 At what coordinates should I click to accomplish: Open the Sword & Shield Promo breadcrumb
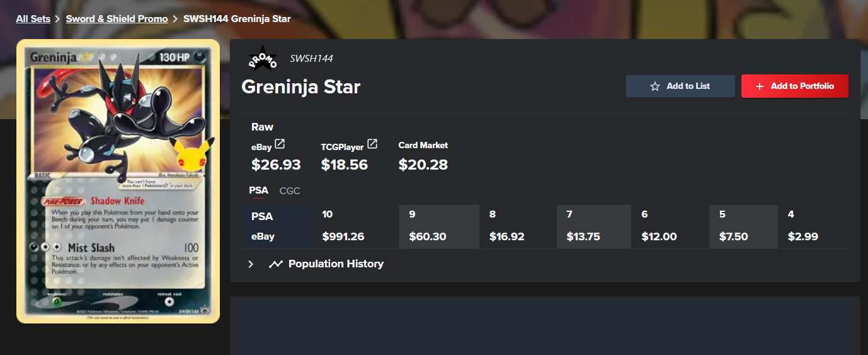click(117, 19)
